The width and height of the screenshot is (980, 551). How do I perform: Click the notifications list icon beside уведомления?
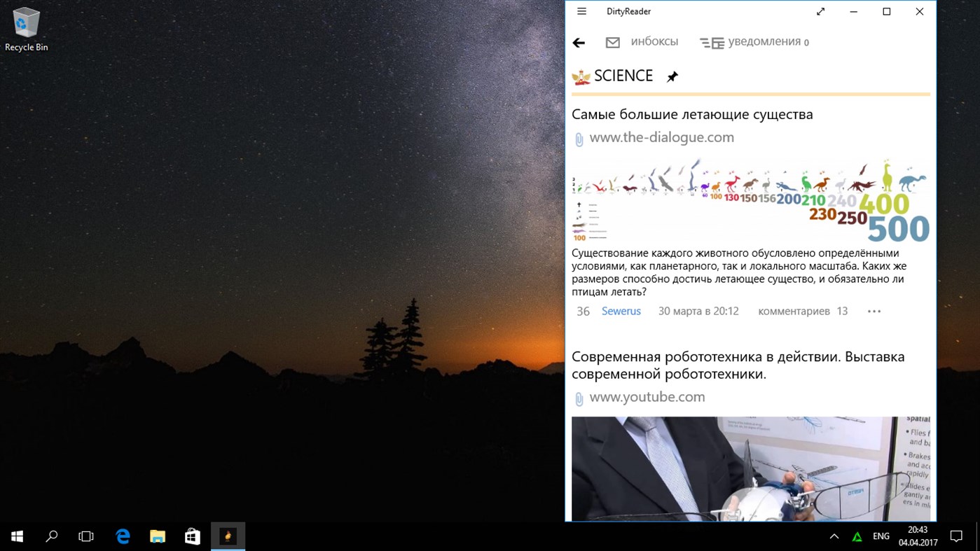pos(711,42)
